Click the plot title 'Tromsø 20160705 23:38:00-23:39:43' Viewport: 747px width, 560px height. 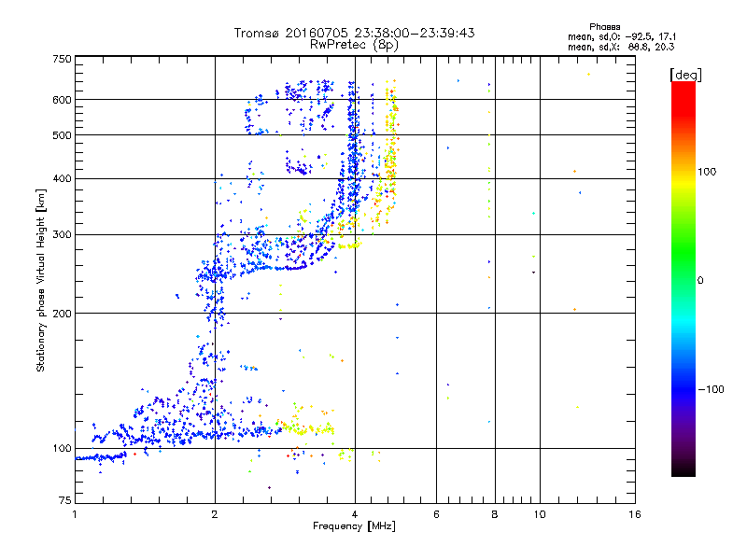point(355,33)
